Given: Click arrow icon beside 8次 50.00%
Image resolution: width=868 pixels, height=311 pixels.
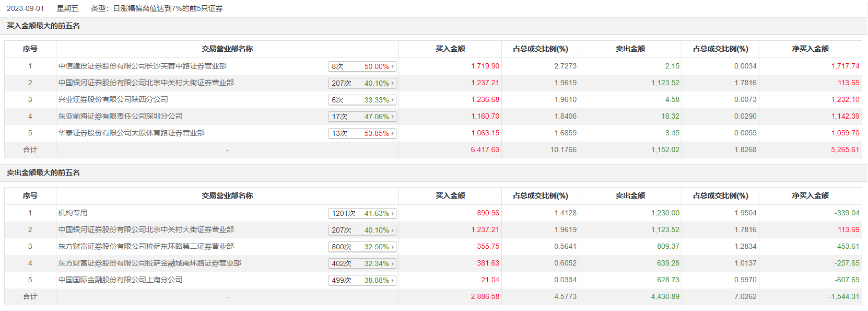Looking at the screenshot, I should 393,66.
